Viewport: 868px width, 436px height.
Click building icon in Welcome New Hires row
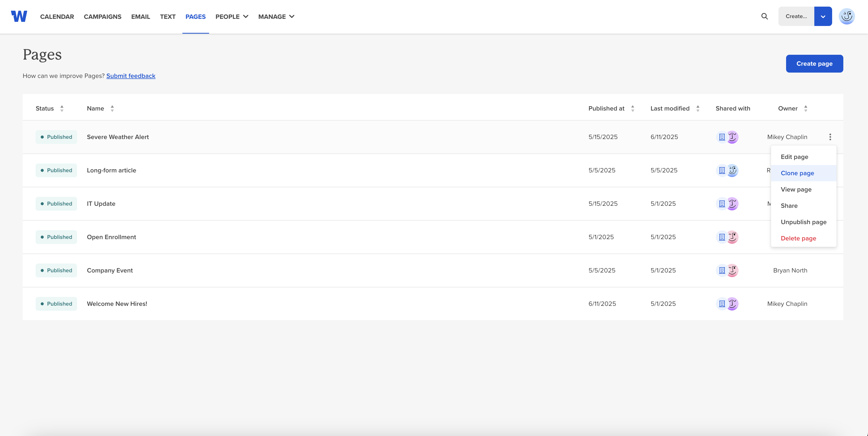[x=722, y=304]
